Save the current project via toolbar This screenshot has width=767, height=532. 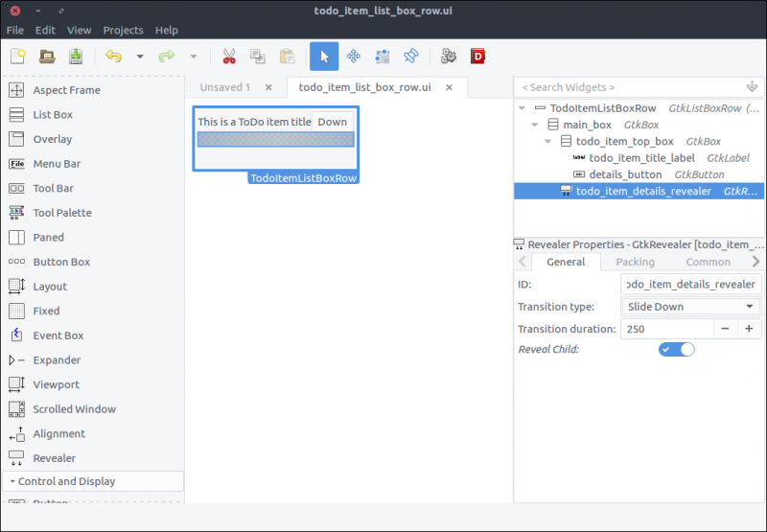pyautogui.click(x=76, y=57)
